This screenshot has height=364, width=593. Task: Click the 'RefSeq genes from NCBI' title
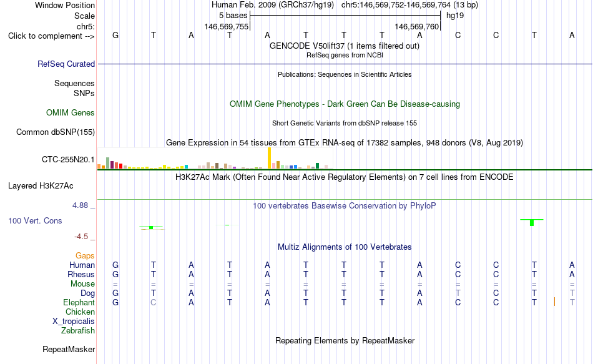345,55
